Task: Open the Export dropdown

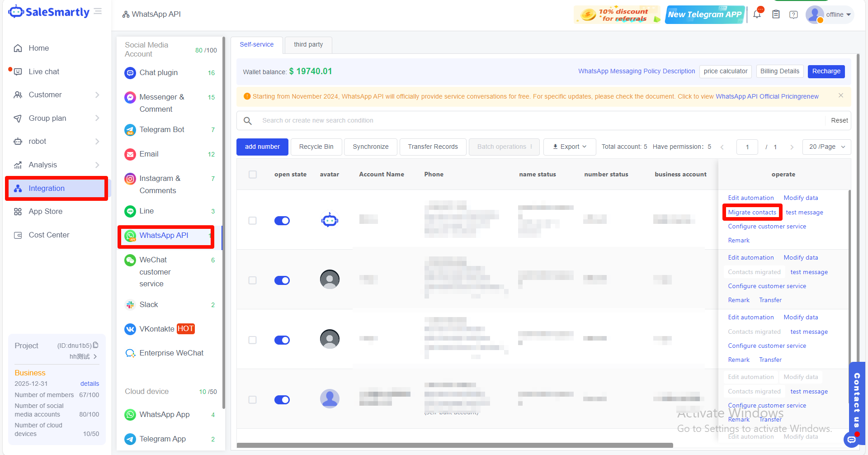Action: click(570, 147)
